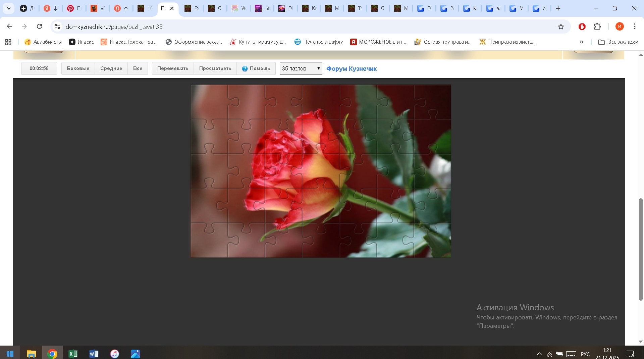Show hidden system tray icons

tap(539, 354)
